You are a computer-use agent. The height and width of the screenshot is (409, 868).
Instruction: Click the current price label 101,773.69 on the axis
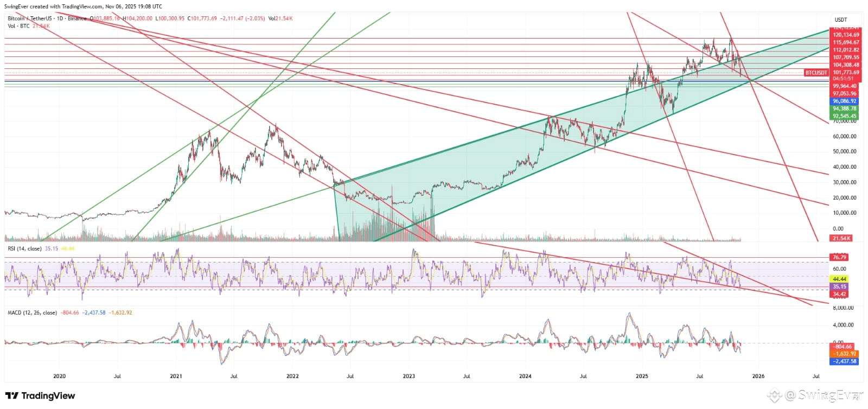pyautogui.click(x=846, y=72)
